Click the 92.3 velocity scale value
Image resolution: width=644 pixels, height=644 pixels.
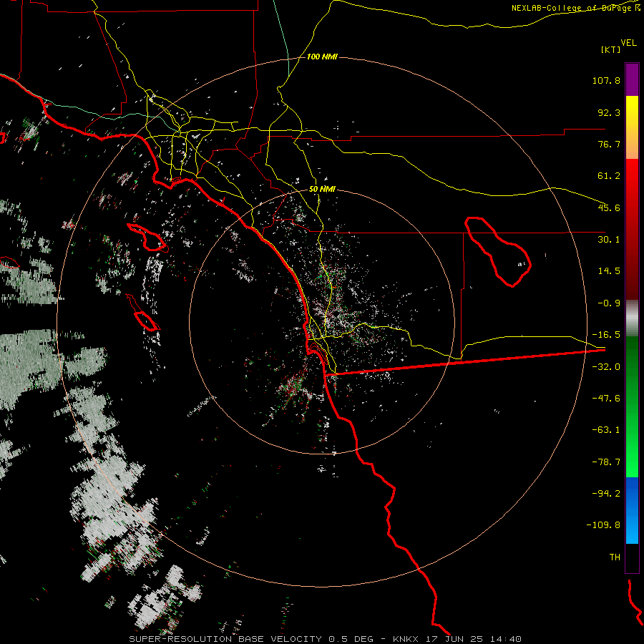[609, 112]
